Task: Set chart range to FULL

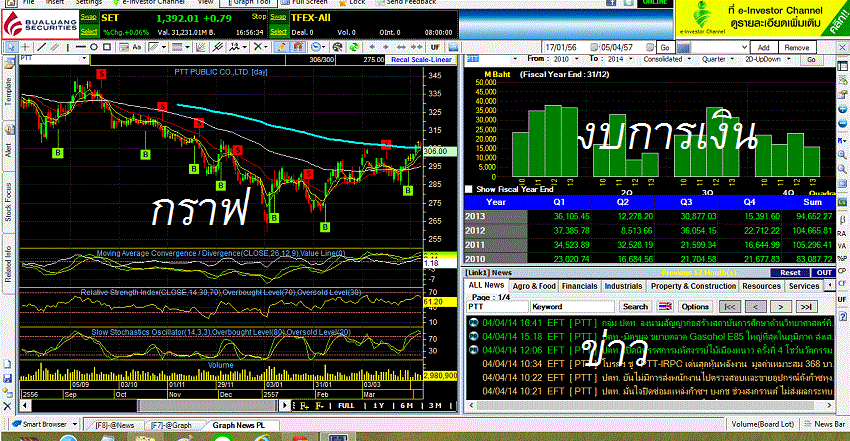Action: pyautogui.click(x=346, y=405)
